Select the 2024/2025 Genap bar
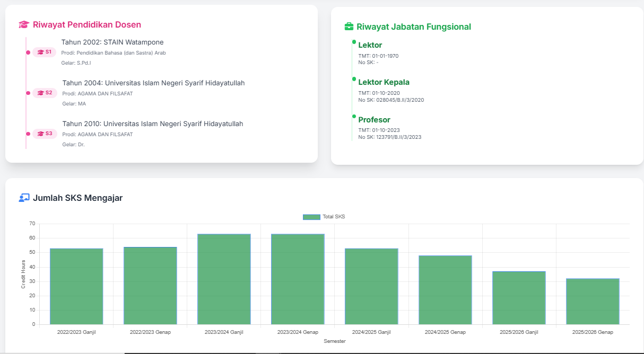 click(x=445, y=290)
